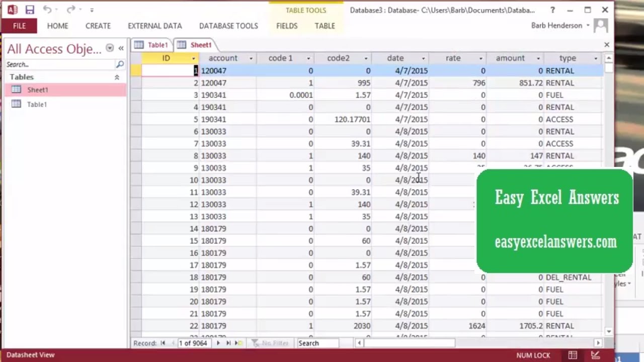Screen dimensions: 644x362
Task: Open Customize Quick Access Toolbar menu
Action: (92, 10)
